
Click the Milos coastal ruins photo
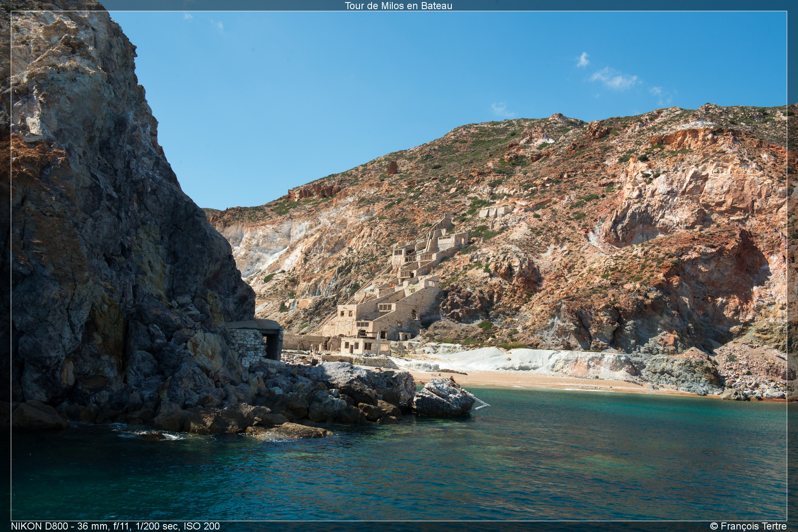(x=399, y=266)
